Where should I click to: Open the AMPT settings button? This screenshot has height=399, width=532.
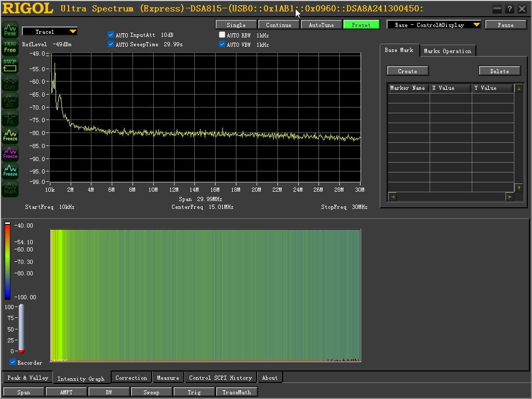pos(66,392)
